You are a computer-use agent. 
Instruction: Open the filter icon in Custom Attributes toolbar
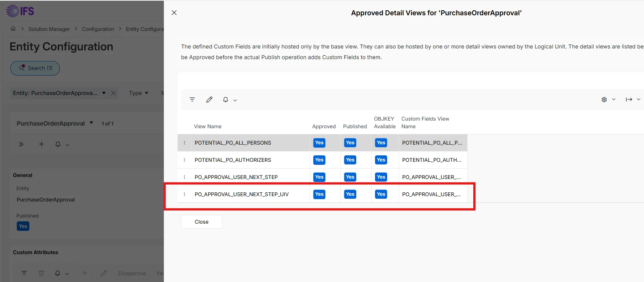click(x=24, y=273)
